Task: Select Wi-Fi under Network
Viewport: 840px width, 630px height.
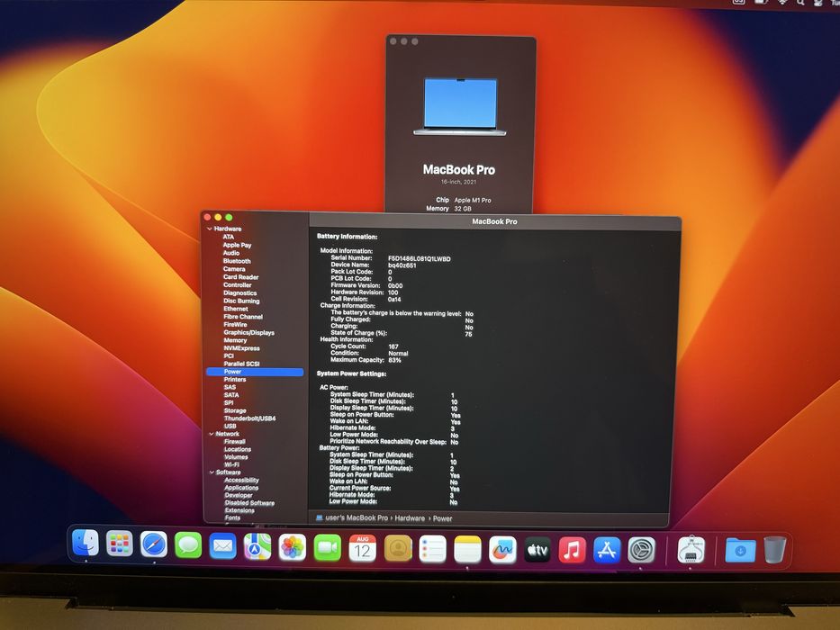Action: tap(232, 465)
